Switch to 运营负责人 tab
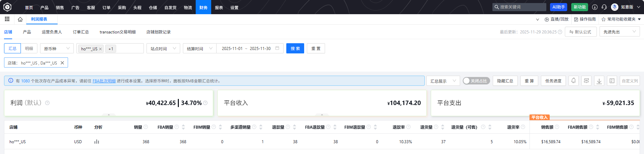 coord(52,32)
